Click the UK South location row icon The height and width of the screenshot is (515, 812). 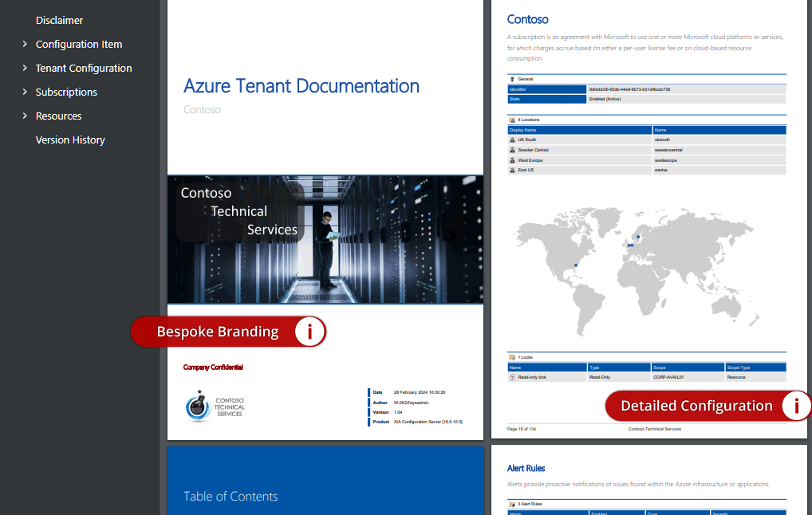512,140
